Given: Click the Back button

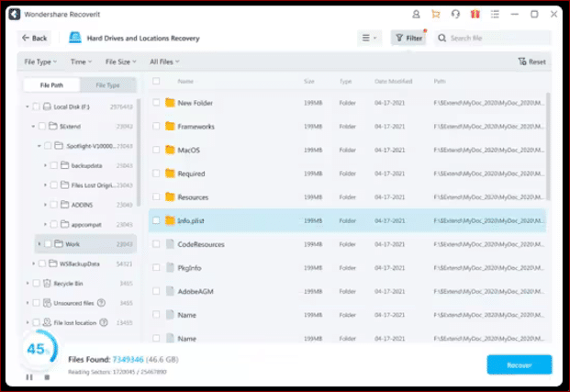Looking at the screenshot, I should (35, 38).
